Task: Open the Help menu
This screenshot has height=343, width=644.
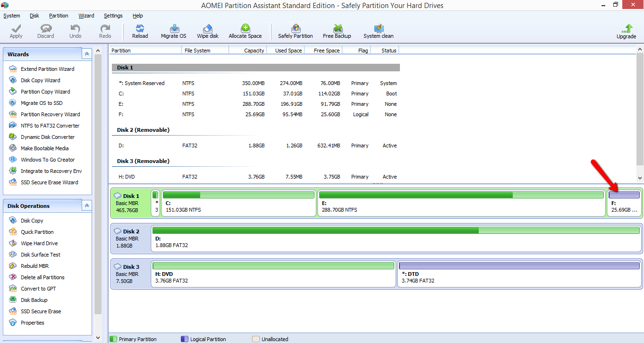Action: pyautogui.click(x=138, y=16)
